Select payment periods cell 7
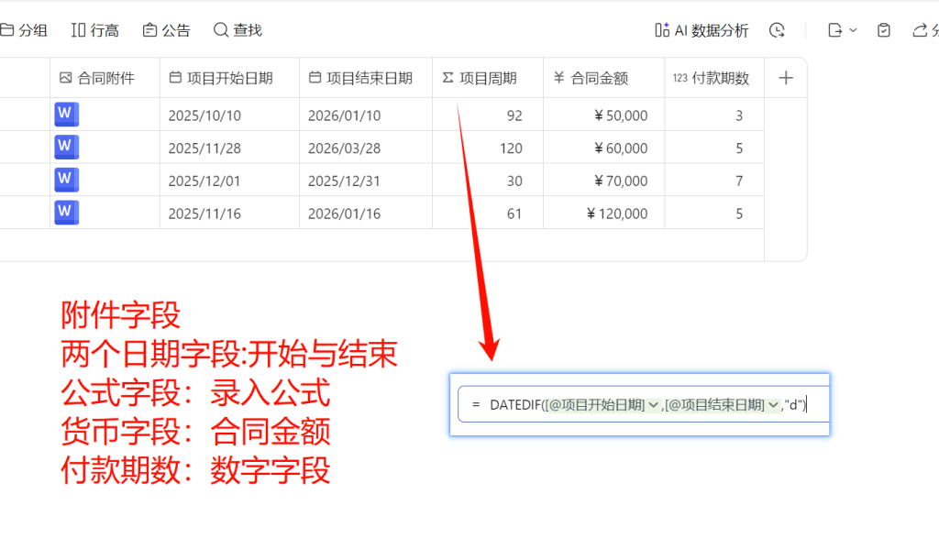The height and width of the screenshot is (560, 939). (714, 180)
